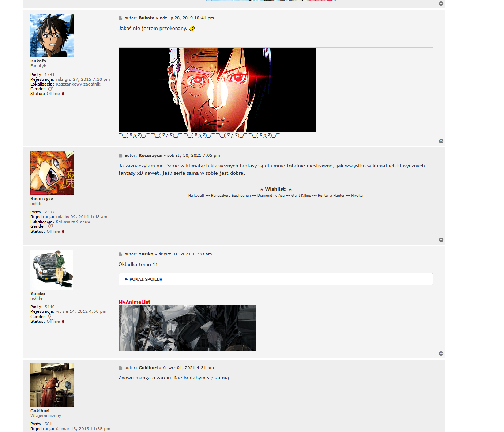Click Kocurzyca's orange-haired avatar
504x432 pixels.
pyautogui.click(x=52, y=173)
